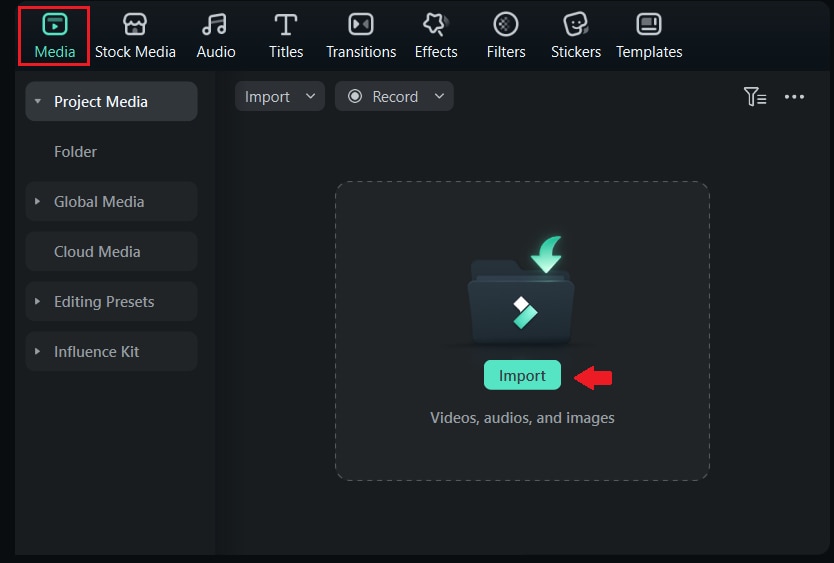Open the Record dropdown
This screenshot has height=563, width=834.
pos(394,96)
